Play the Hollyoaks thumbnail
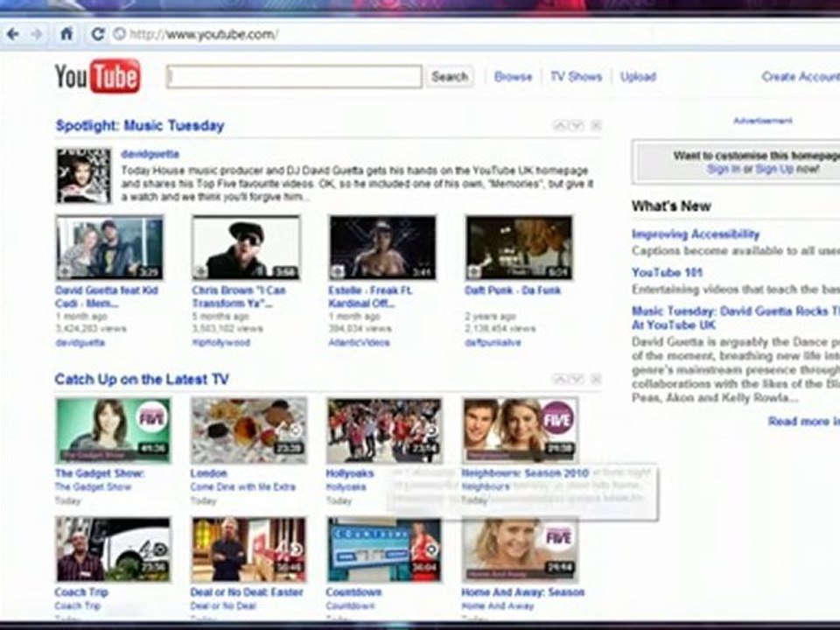 [x=385, y=430]
